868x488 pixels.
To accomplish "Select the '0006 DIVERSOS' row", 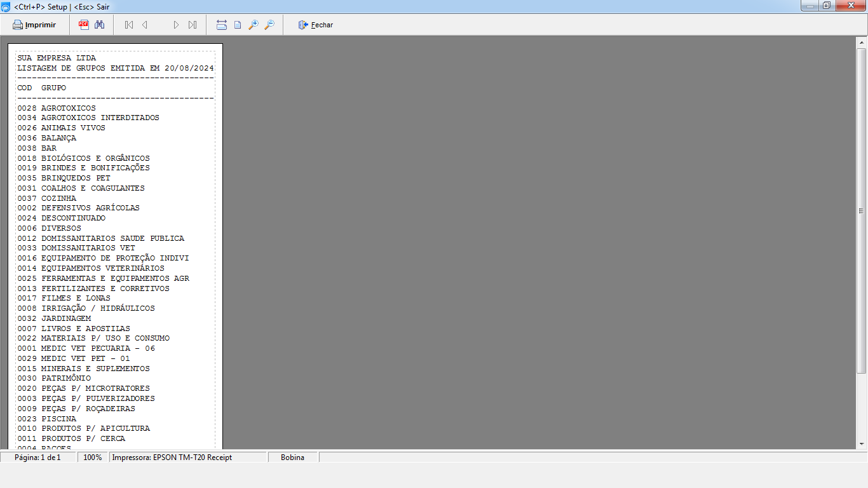I will click(x=50, y=228).
